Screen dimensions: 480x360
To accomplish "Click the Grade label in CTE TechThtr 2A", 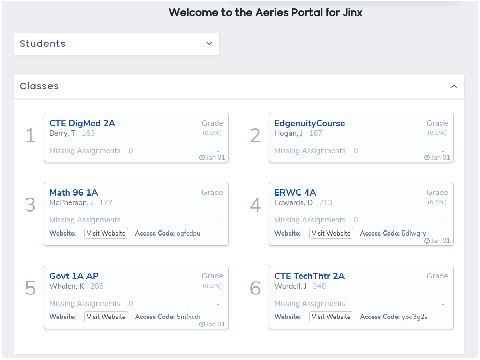I will (x=437, y=276).
